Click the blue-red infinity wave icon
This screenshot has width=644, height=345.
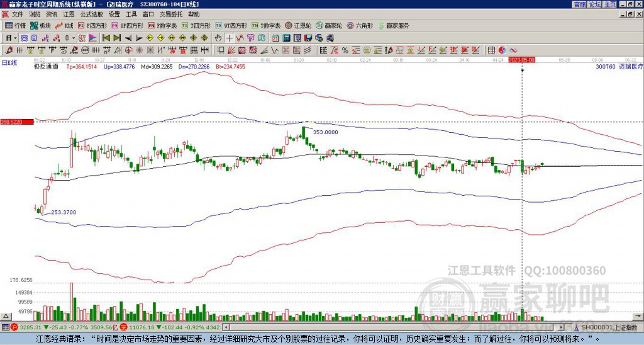513,50
